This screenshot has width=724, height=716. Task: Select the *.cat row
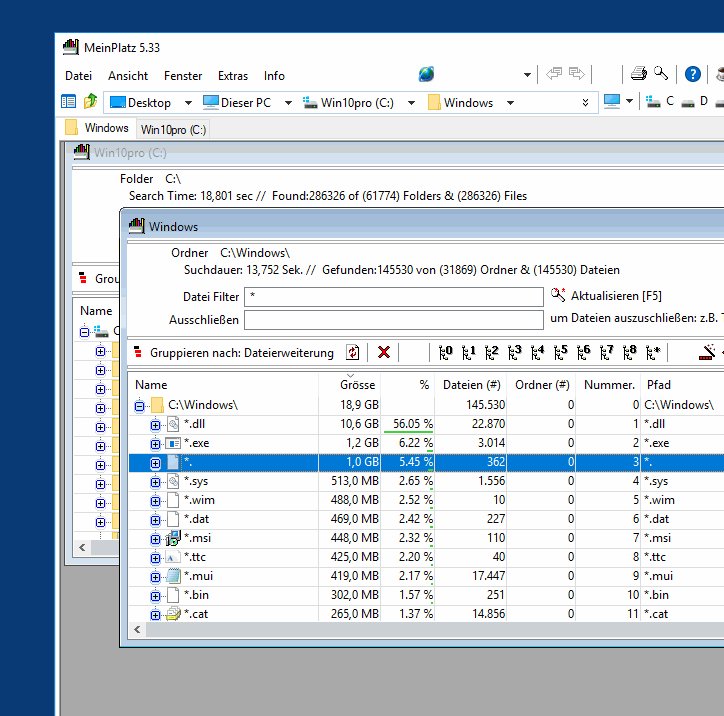[426, 614]
